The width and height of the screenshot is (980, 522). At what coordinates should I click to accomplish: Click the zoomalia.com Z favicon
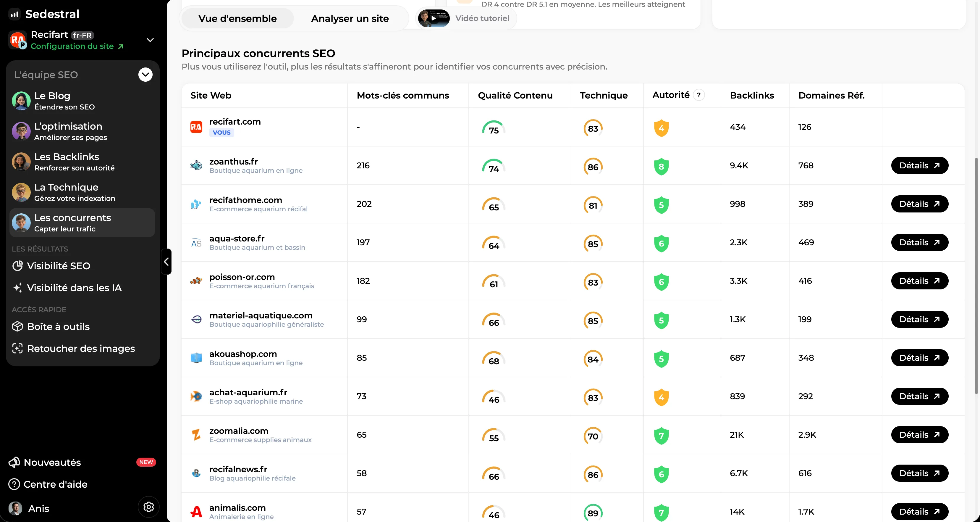click(x=196, y=435)
